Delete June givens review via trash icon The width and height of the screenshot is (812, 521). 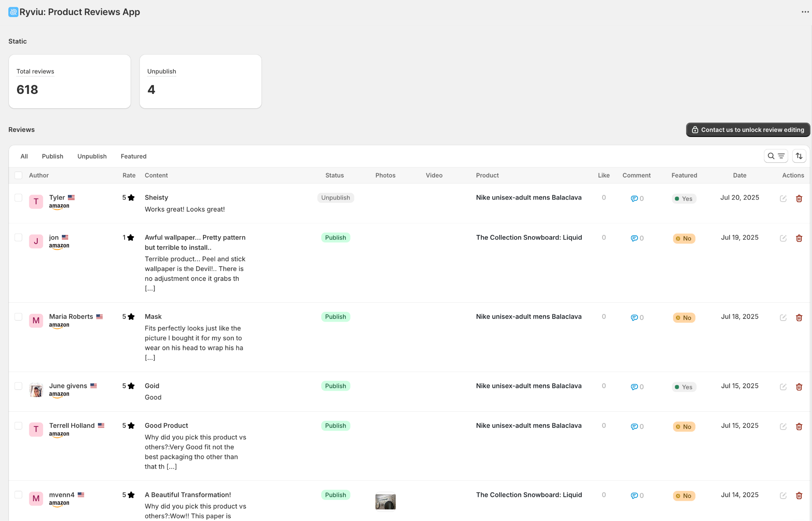coord(799,387)
